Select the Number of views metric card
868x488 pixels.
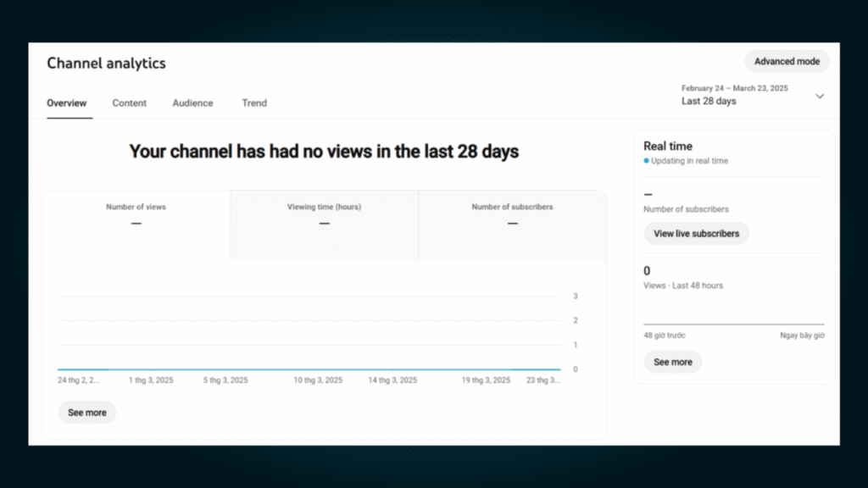(x=136, y=216)
